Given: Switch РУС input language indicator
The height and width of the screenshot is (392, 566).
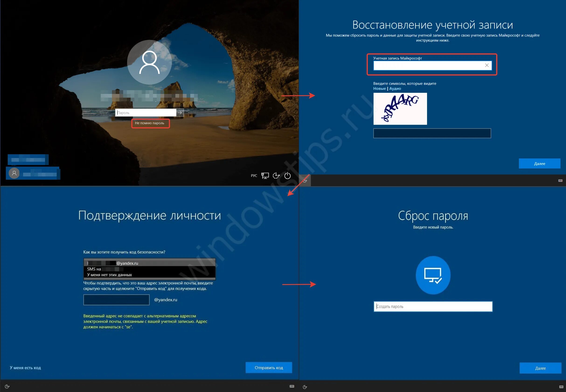Looking at the screenshot, I should (254, 176).
